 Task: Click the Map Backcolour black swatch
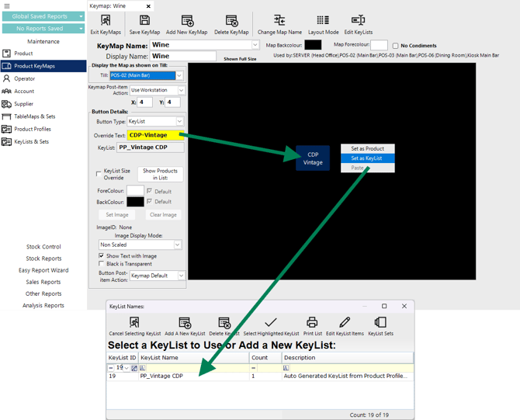313,46
